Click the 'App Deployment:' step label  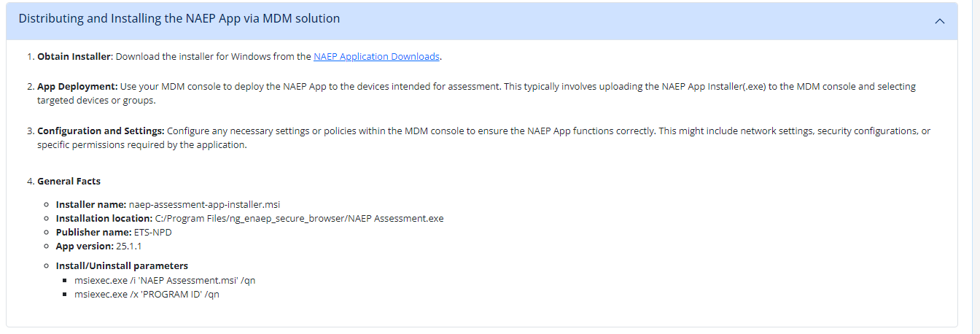[x=77, y=86]
